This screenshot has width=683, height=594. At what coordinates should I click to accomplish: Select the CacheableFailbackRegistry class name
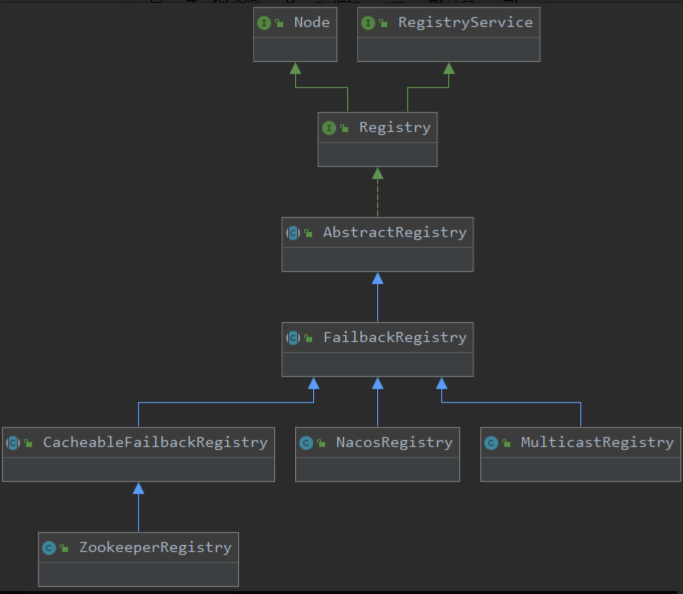point(155,442)
